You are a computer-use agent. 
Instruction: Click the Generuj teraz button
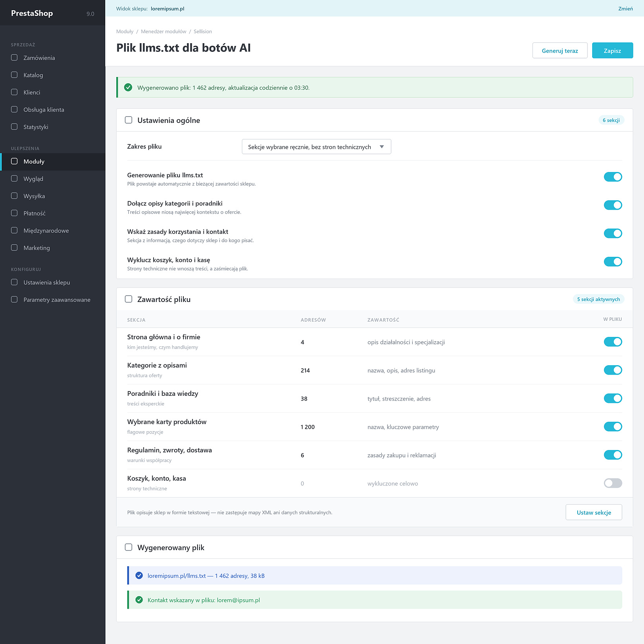click(x=560, y=51)
